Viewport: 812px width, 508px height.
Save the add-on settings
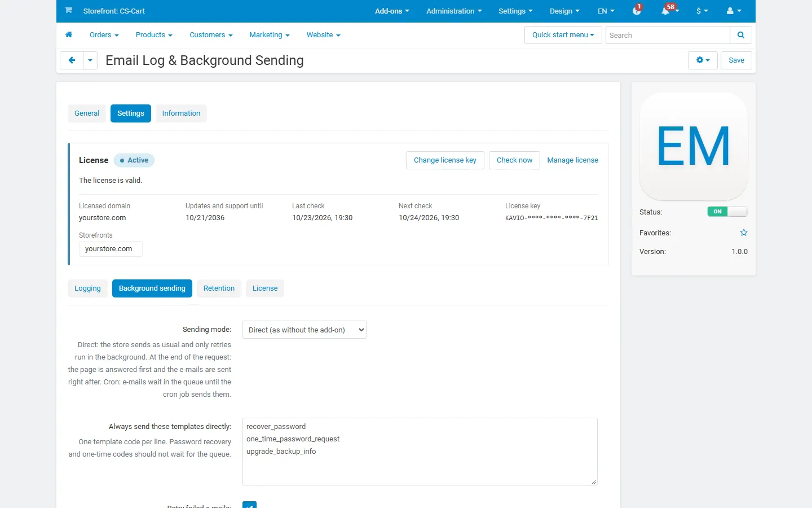pos(736,60)
